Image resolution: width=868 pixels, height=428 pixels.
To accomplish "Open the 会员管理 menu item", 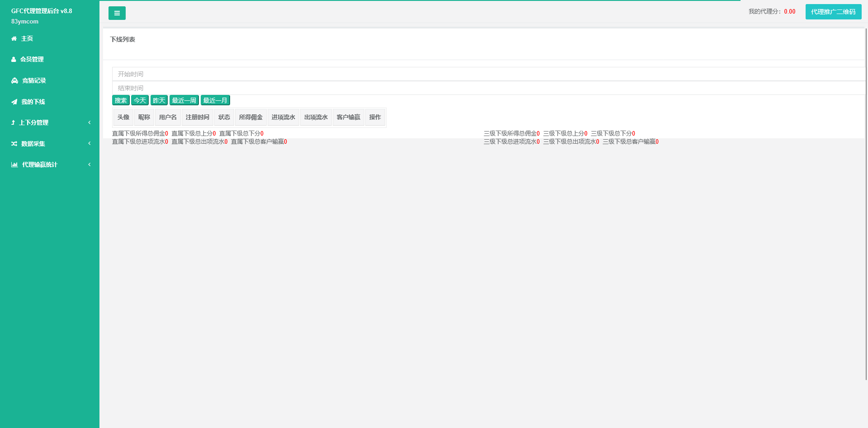I will [x=32, y=60].
